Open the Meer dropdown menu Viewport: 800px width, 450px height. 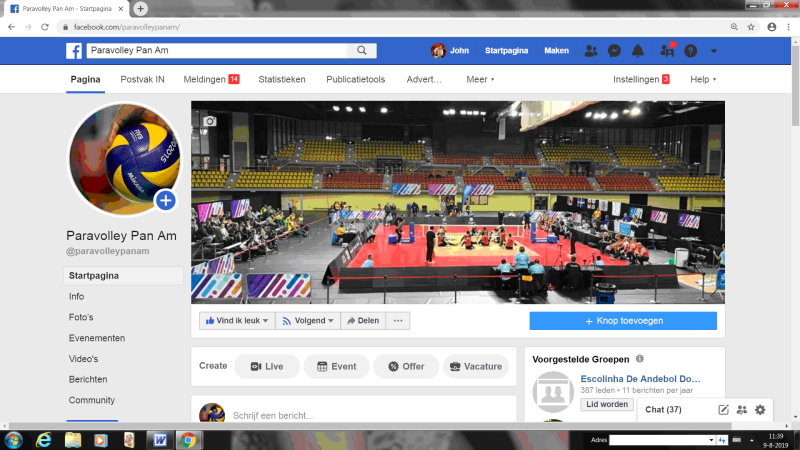tap(480, 80)
